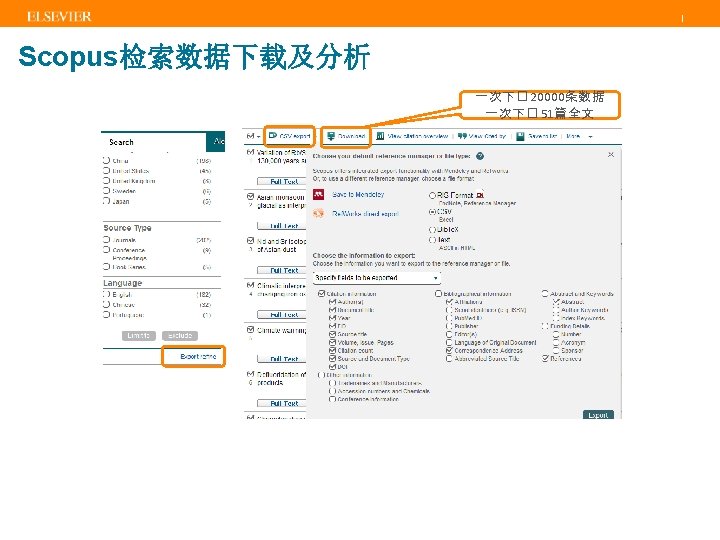
Task: Open the help question mark icon
Action: (480, 156)
